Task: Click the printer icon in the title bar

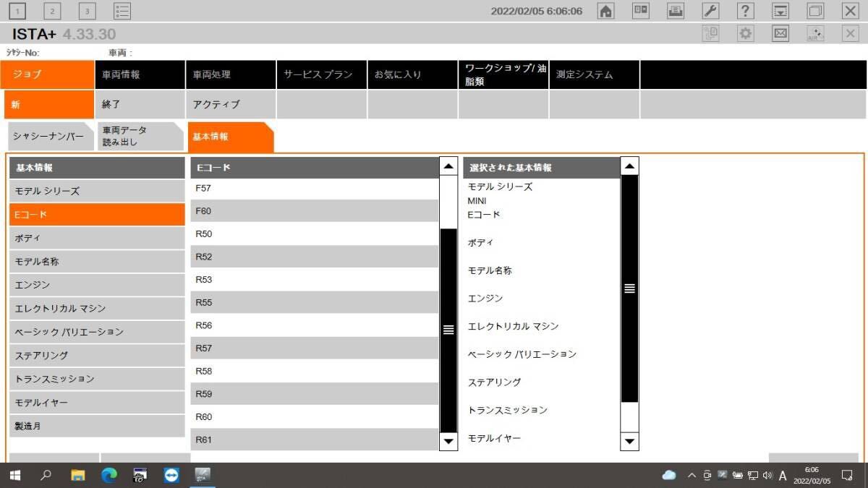Action: click(x=676, y=11)
